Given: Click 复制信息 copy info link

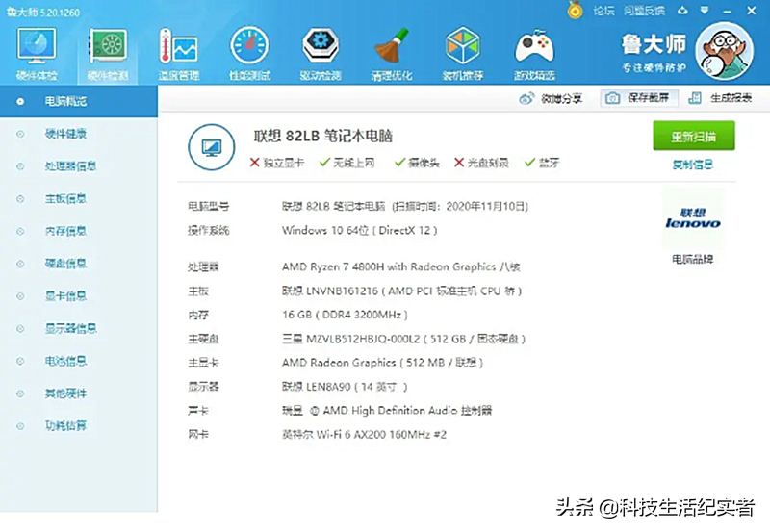Looking at the screenshot, I should click(692, 165).
